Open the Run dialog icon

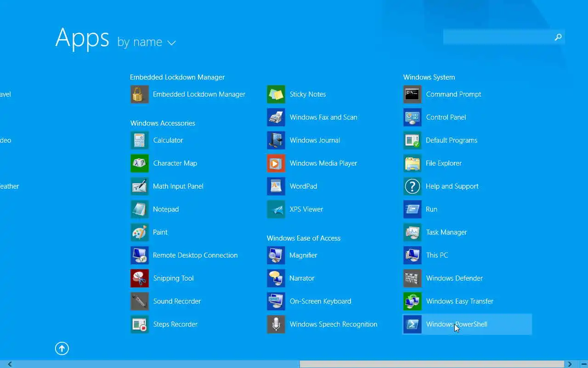[413, 209]
